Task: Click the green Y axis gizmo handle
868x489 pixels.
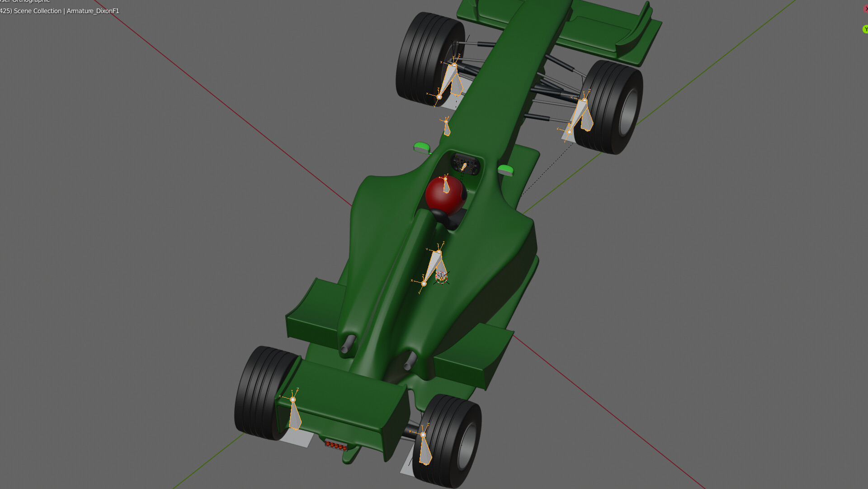Action: [865, 29]
